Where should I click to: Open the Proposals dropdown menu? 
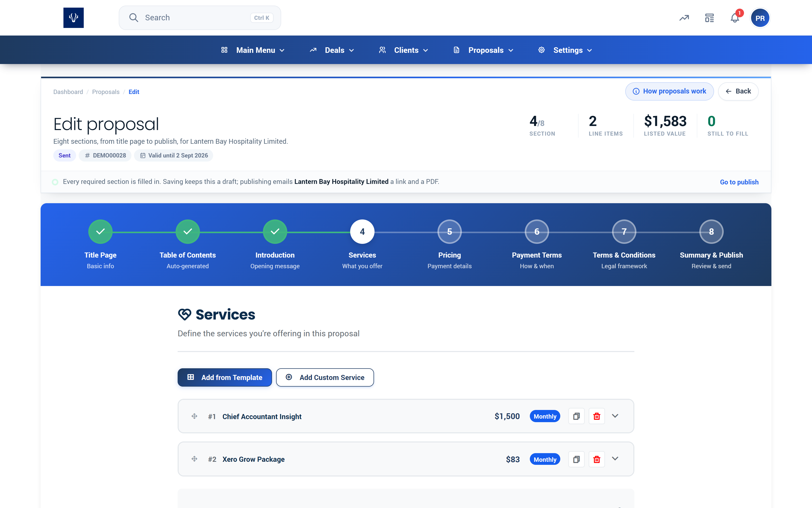(483, 50)
